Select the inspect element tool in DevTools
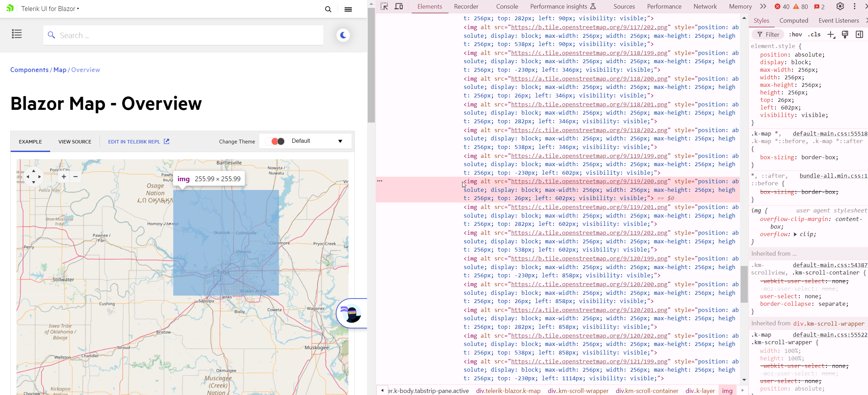 point(384,6)
